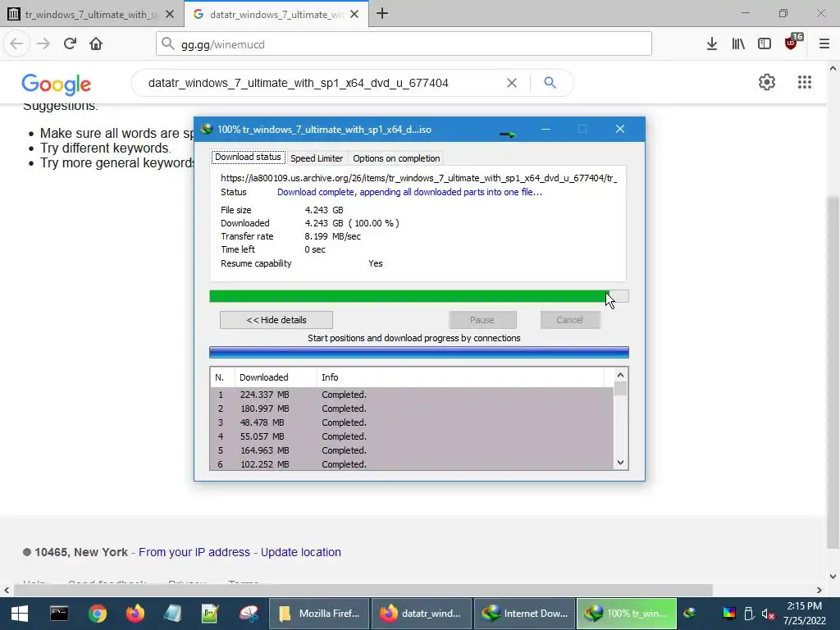Click the connections list scroll-up arrow
The width and height of the screenshot is (840, 630).
click(x=620, y=375)
